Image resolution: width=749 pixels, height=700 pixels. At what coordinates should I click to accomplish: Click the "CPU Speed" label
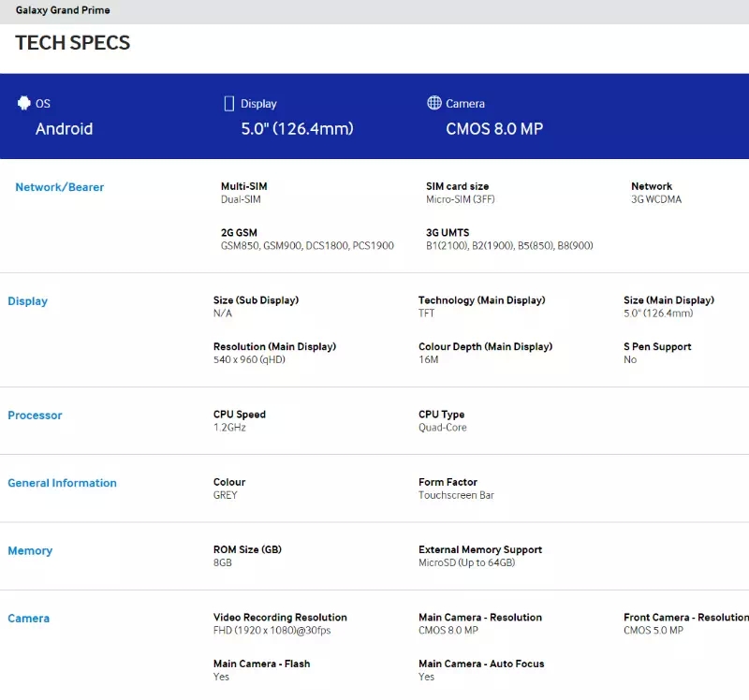tap(240, 415)
